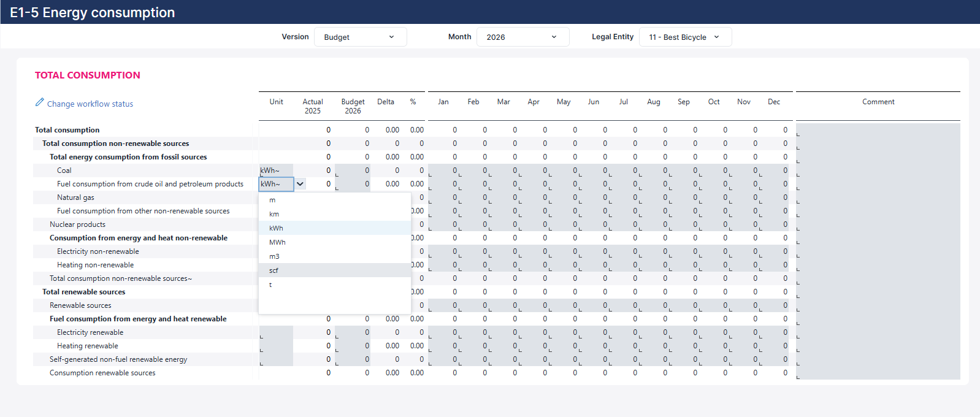Choose MWh in the unit list

pyautogui.click(x=335, y=242)
